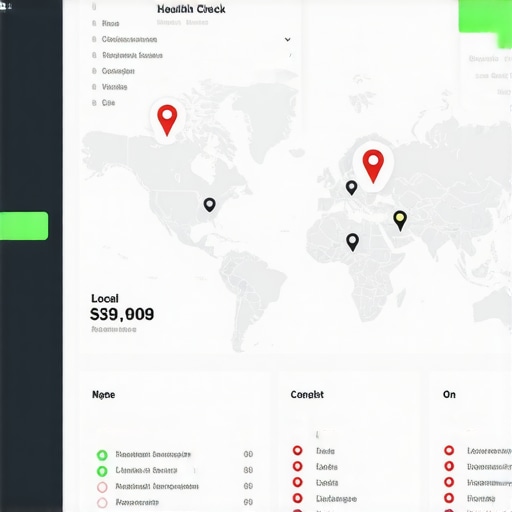Open the faint arrow on the third list row

(290, 55)
